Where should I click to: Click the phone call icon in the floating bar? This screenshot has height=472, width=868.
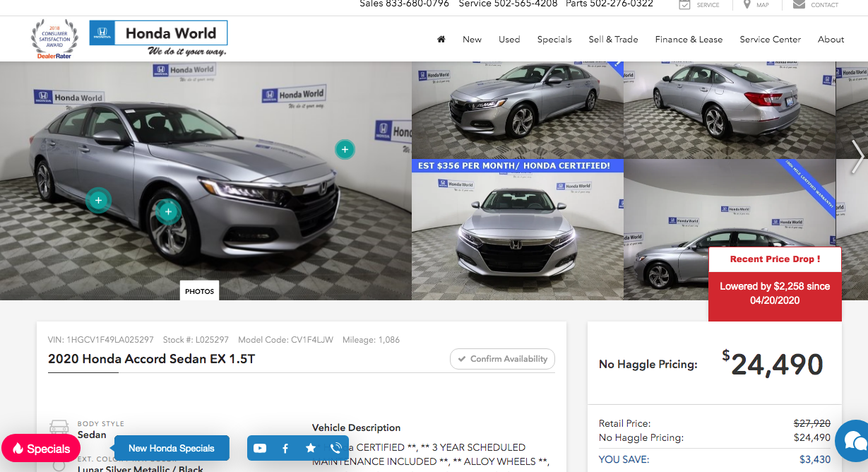(336, 448)
